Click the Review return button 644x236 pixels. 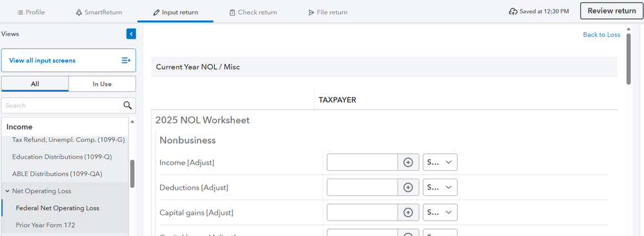(612, 11)
